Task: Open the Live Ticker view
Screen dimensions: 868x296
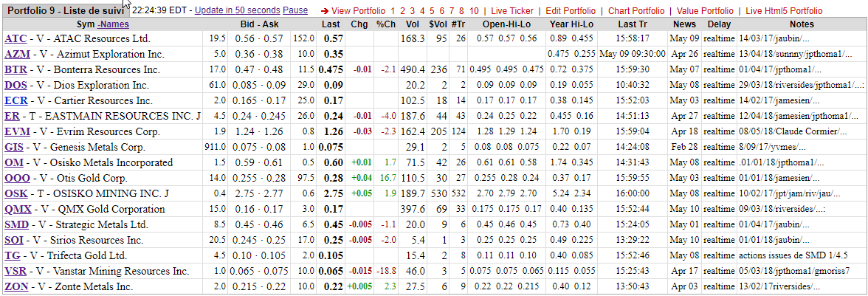Action: pos(512,11)
